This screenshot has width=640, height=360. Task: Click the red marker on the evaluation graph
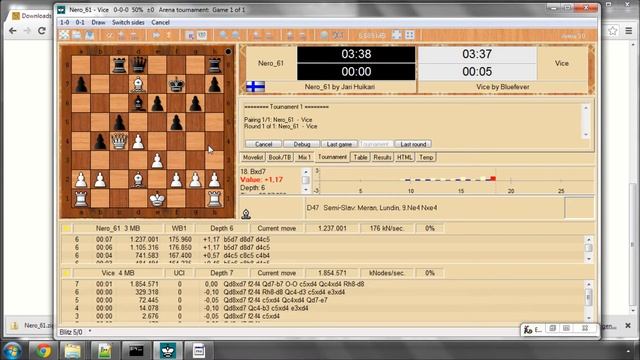tap(493, 178)
